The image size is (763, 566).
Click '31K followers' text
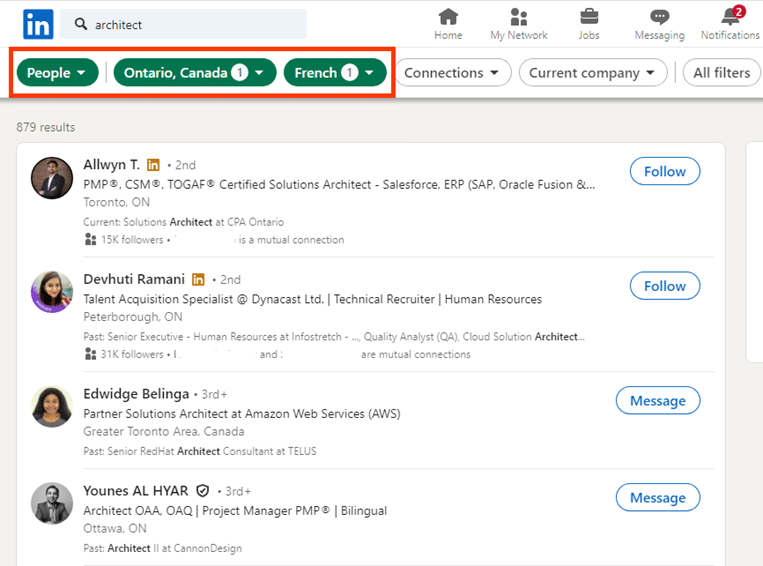(132, 354)
